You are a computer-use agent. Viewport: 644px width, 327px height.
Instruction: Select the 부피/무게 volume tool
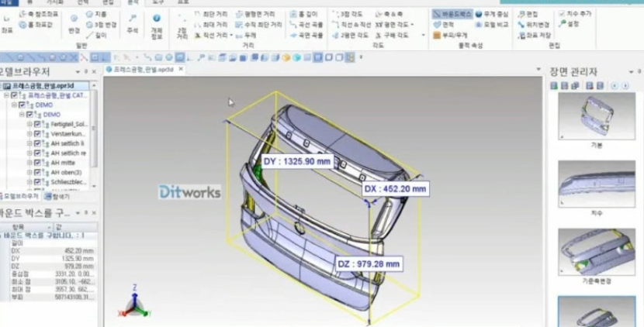pos(450,36)
